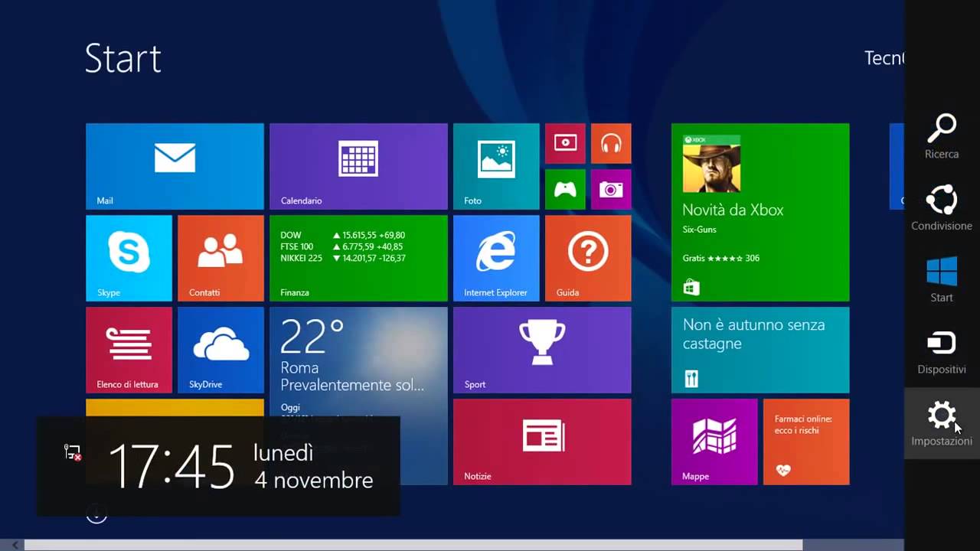Launch the Video tile with play icon
980x551 pixels.
565,143
